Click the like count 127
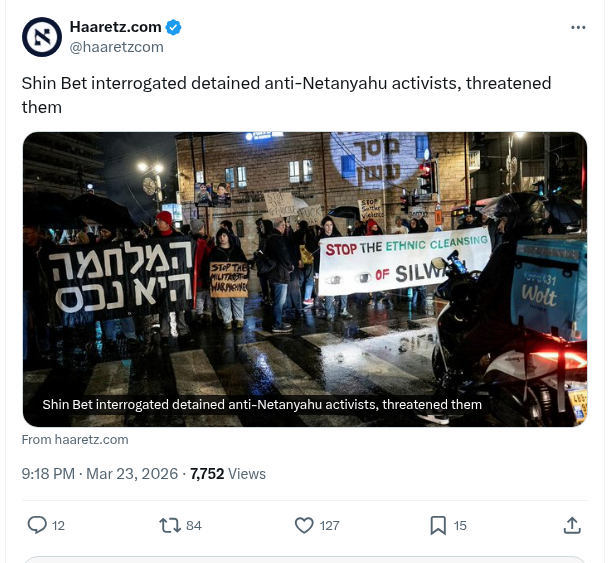The image size is (608, 563). (330, 526)
